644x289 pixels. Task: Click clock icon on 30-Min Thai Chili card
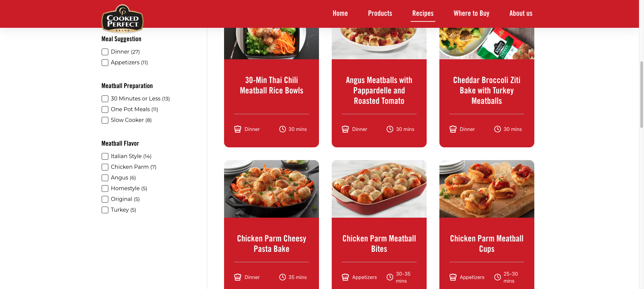pos(282,129)
